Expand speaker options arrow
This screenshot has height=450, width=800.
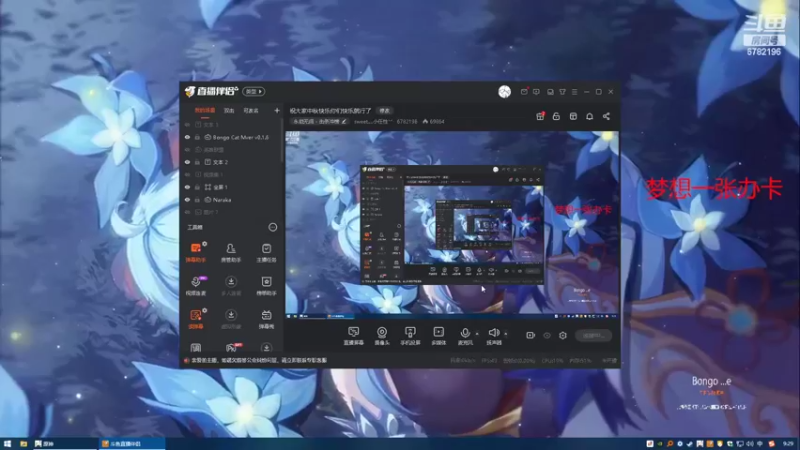tap(506, 334)
